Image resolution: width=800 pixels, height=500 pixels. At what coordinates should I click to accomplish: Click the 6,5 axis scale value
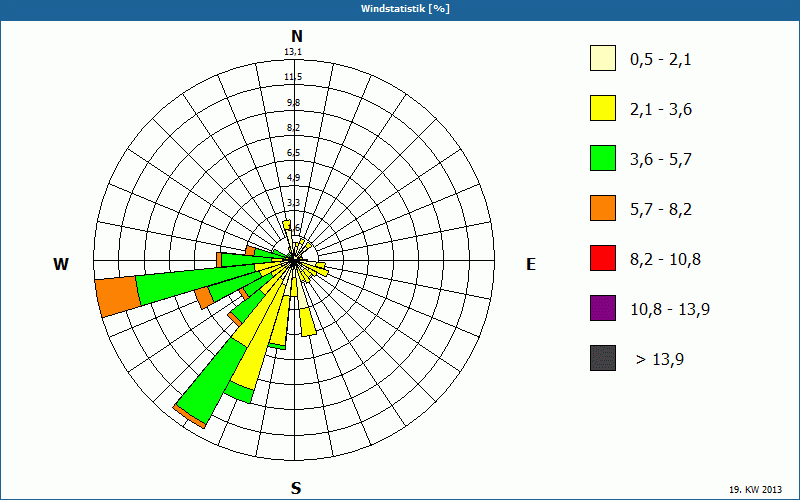293,153
